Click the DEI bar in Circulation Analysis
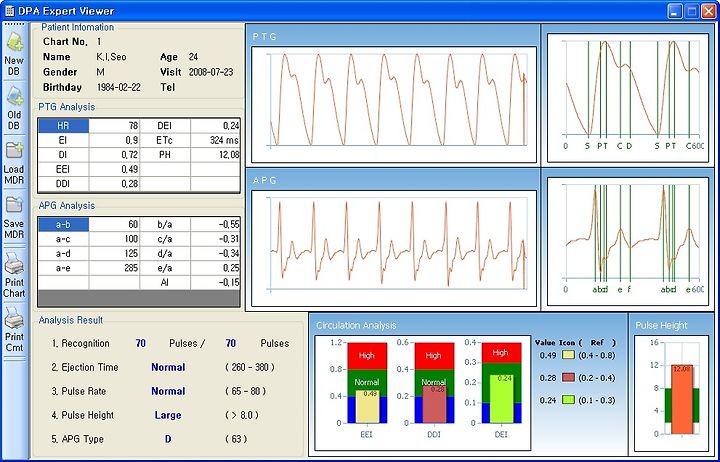 point(501,399)
